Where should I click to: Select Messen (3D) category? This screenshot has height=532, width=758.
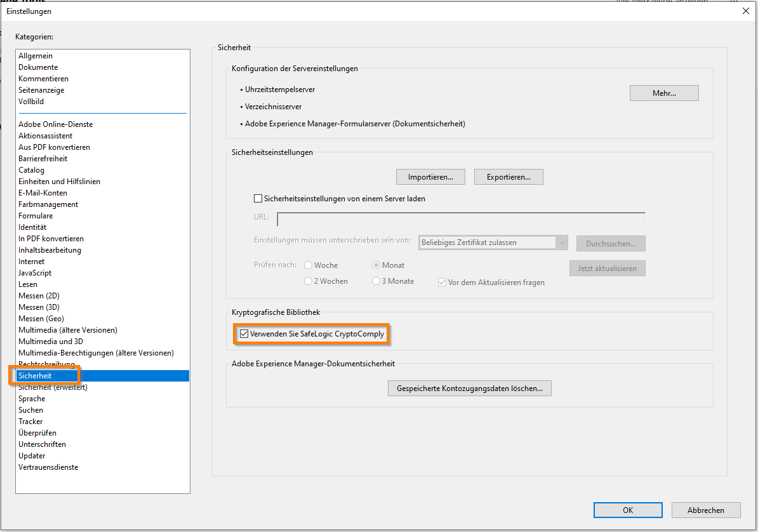pos(39,307)
